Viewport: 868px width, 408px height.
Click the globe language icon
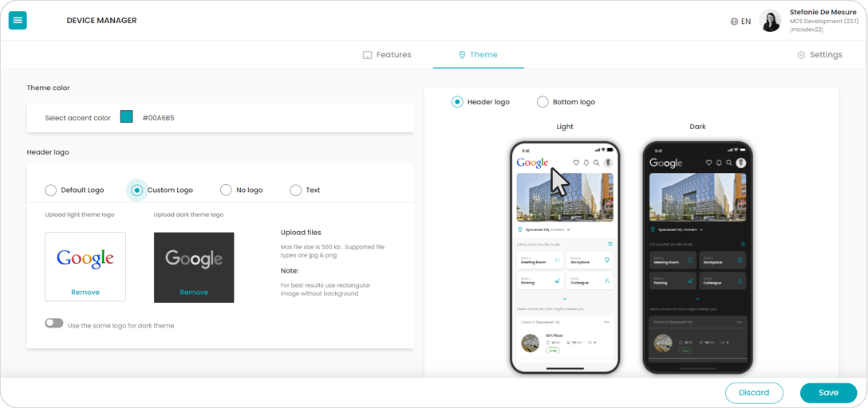[734, 22]
